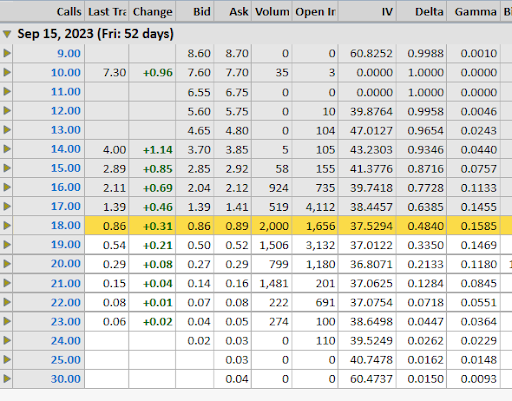Click the 60.8252 IV value
Image resolution: width=512 pixels, height=401 pixels.
point(371,53)
